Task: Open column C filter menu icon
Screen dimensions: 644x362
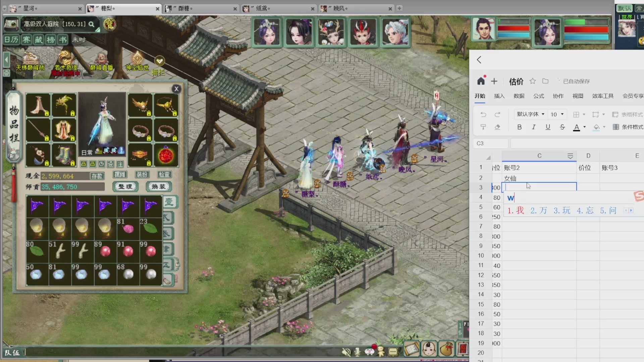Action: (570, 156)
